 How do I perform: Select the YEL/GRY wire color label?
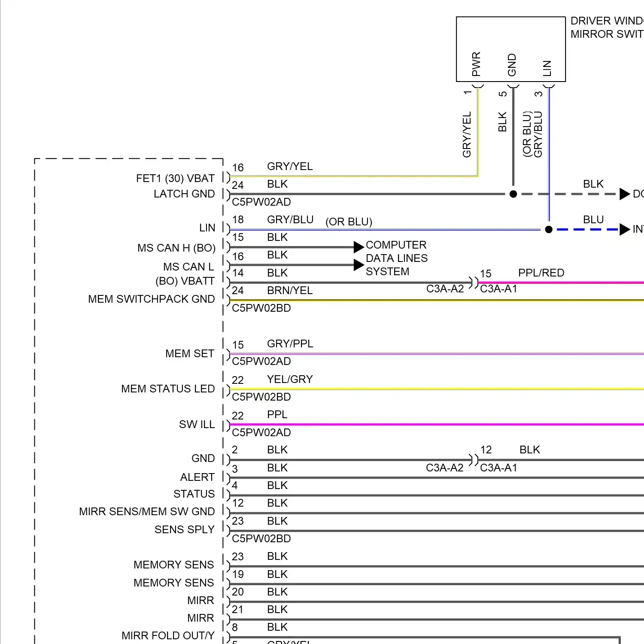click(x=290, y=379)
